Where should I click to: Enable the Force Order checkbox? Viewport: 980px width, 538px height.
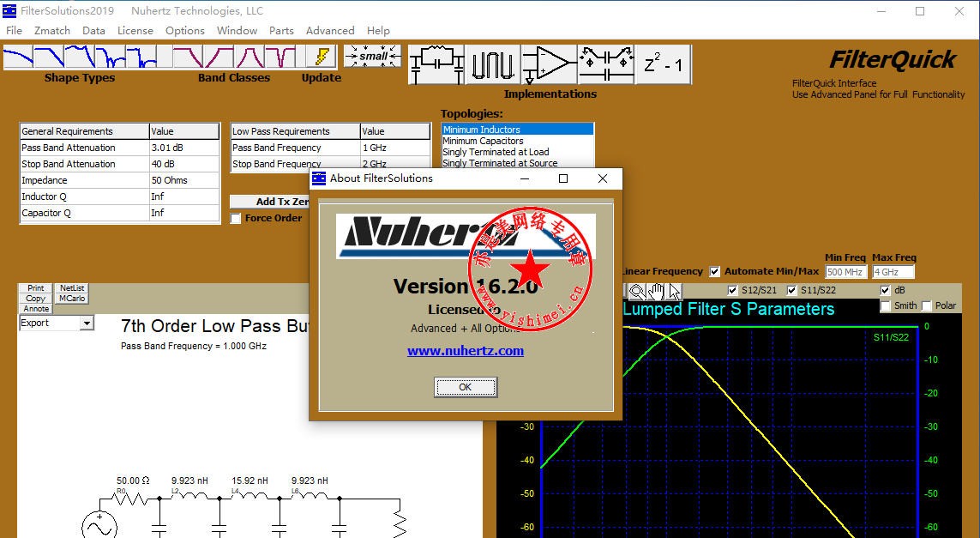(x=236, y=218)
